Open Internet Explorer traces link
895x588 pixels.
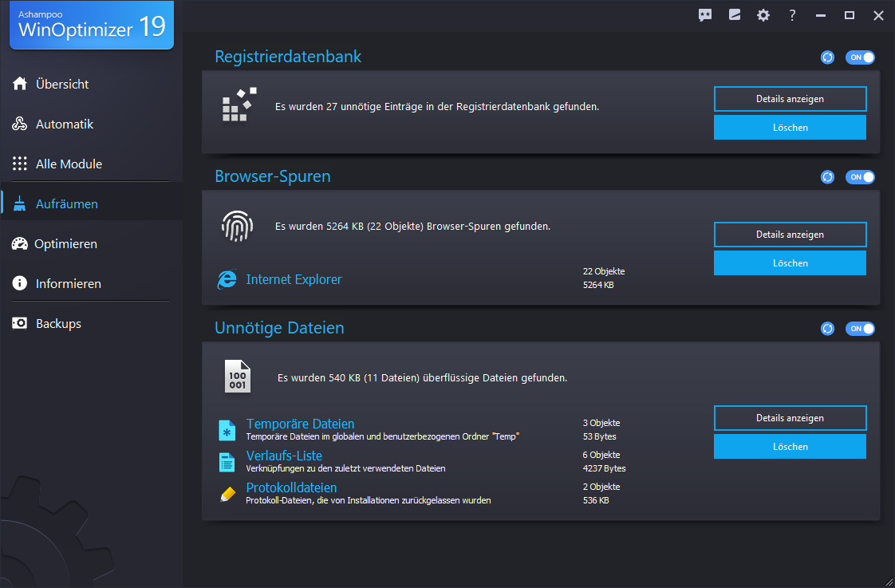coord(294,279)
